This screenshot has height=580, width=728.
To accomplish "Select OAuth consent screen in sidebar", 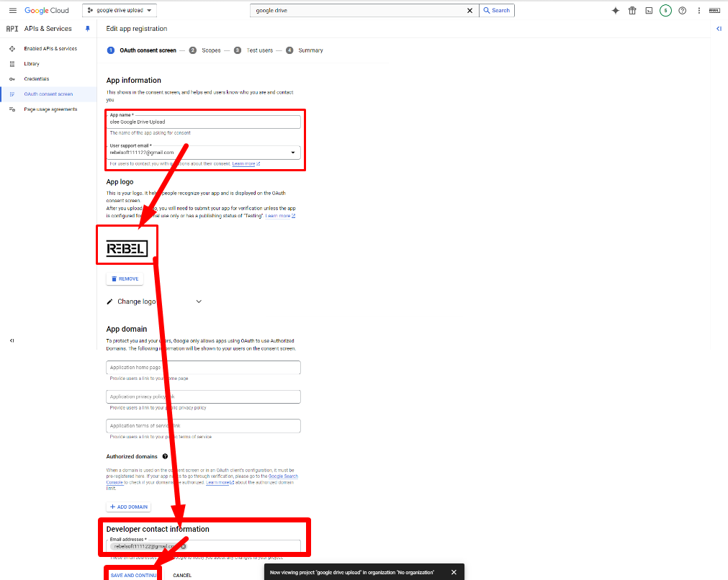I will (x=48, y=94).
